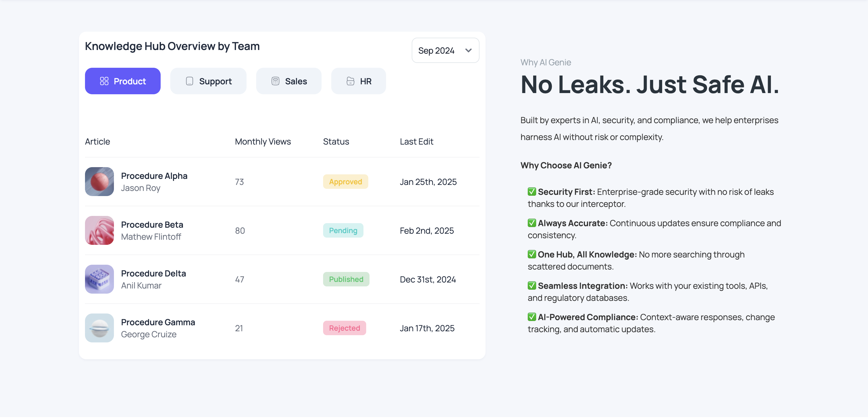This screenshot has height=418, width=868.
Task: Click the Always Accurate green checkmark
Action: [532, 223]
